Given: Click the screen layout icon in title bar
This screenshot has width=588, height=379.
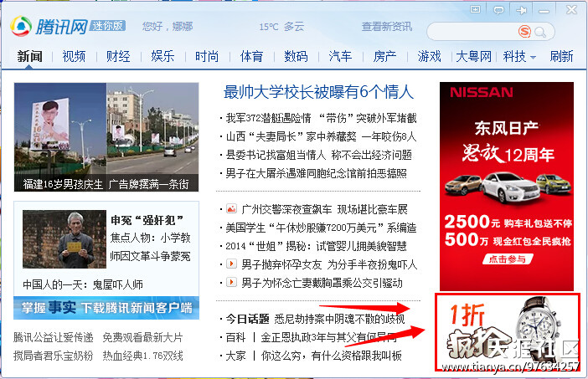Looking at the screenshot, I should point(475,9).
